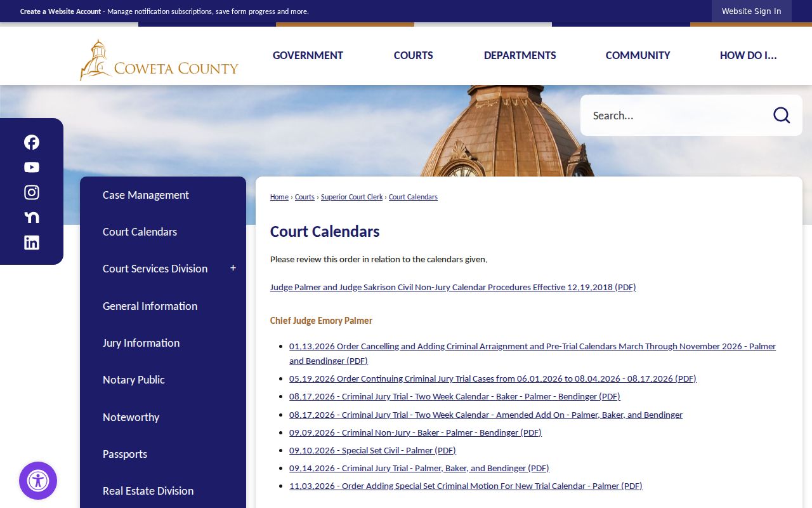Select Case Management in the sidebar

point(146,195)
